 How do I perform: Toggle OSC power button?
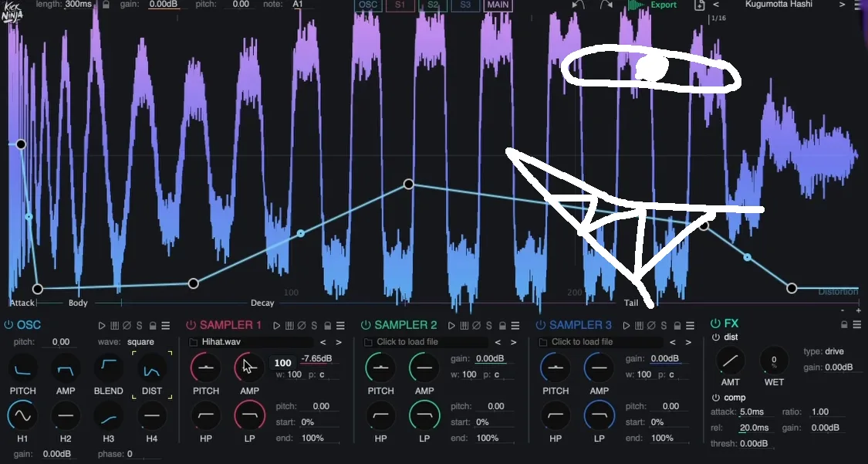click(8, 325)
